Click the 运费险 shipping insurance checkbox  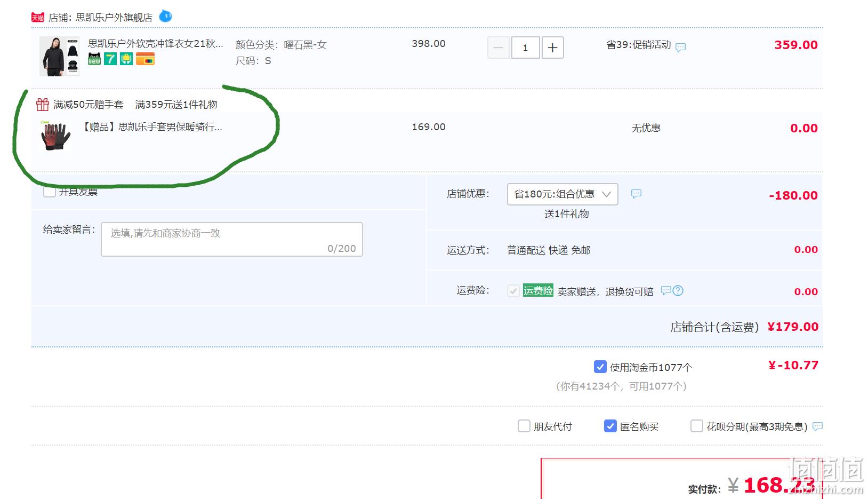[x=513, y=291]
